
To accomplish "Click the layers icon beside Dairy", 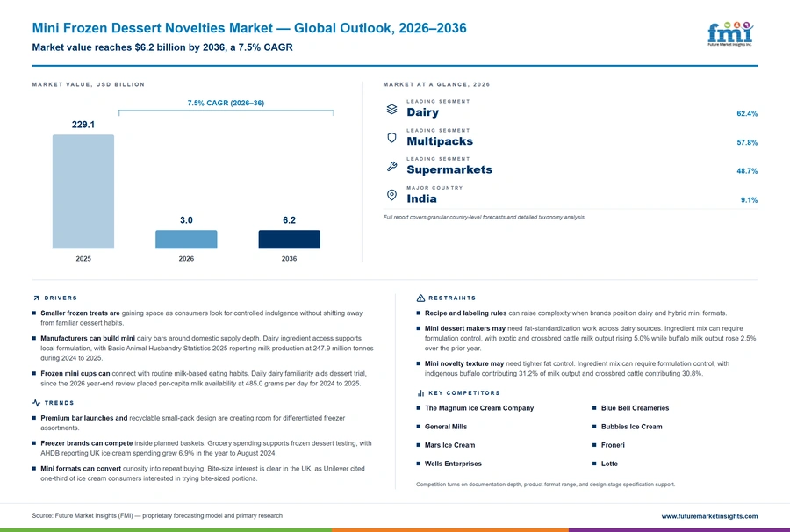I will click(391, 110).
